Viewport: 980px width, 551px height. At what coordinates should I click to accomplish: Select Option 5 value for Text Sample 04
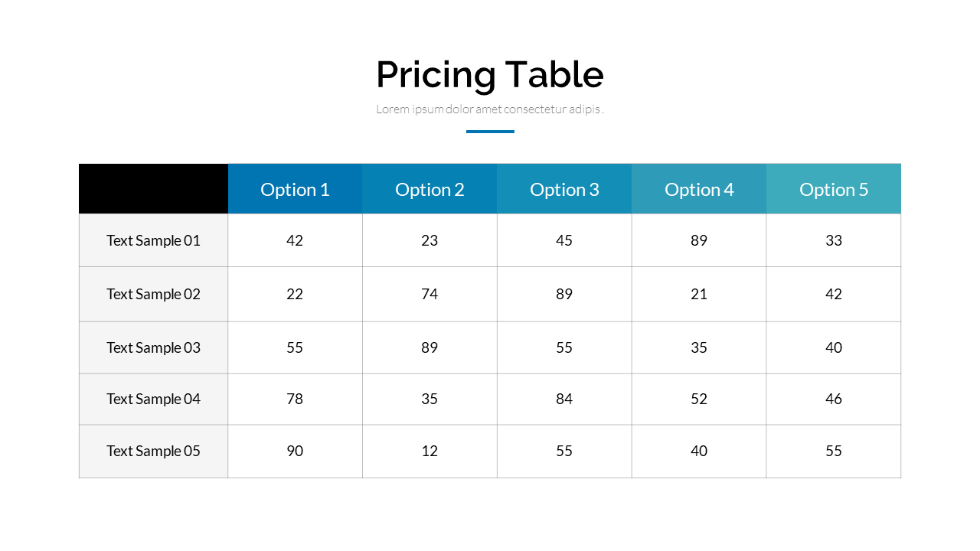pyautogui.click(x=834, y=399)
